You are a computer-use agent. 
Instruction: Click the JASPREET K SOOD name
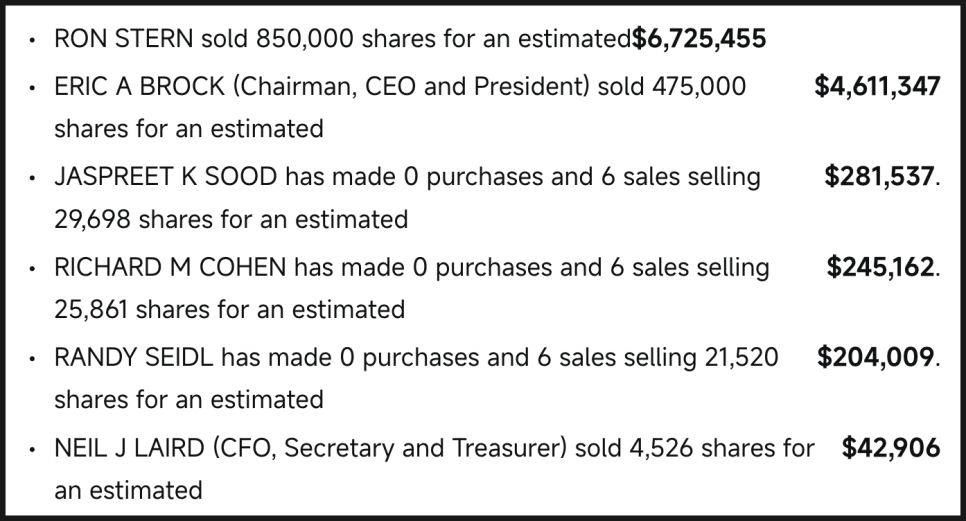click(x=166, y=178)
